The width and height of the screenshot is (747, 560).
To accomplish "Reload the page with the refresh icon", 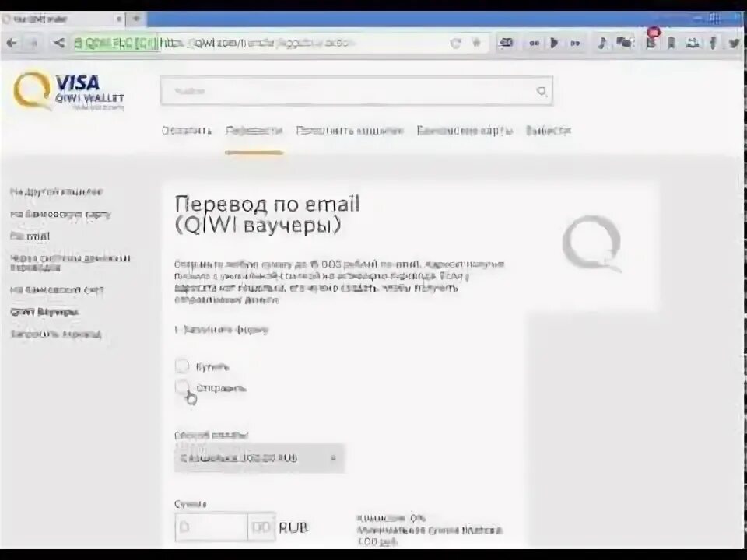I will pos(455,44).
